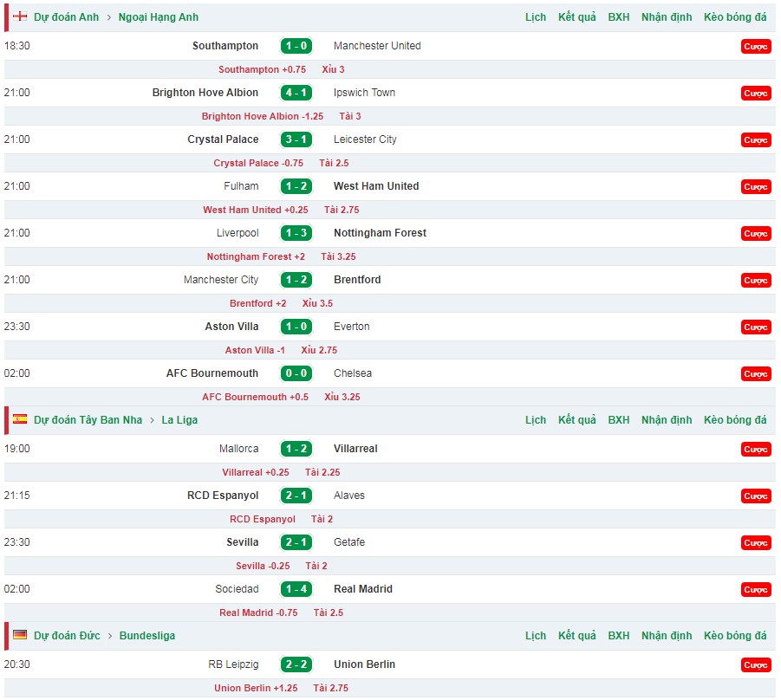
Task: Open Lịch tab in Ngoại Hạng Anh header
Action: (x=536, y=17)
